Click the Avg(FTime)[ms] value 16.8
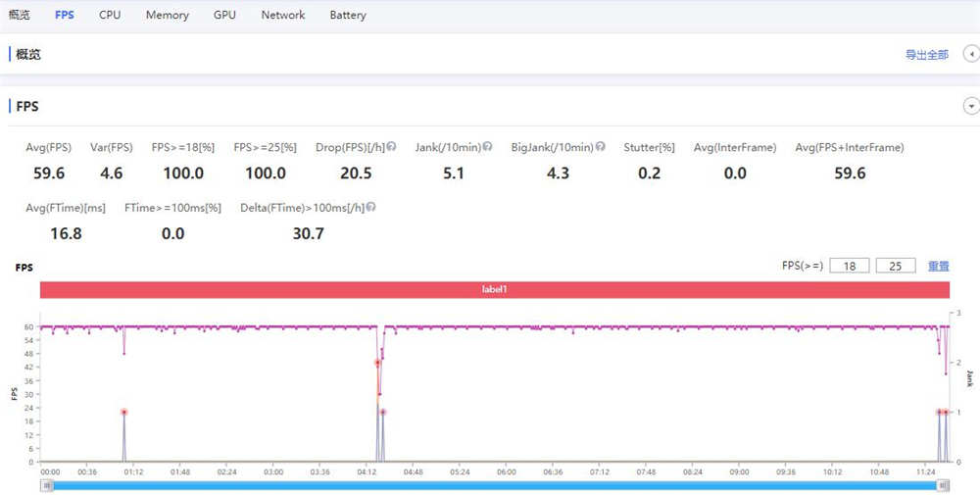Image resolution: width=980 pixels, height=495 pixels. tap(66, 233)
